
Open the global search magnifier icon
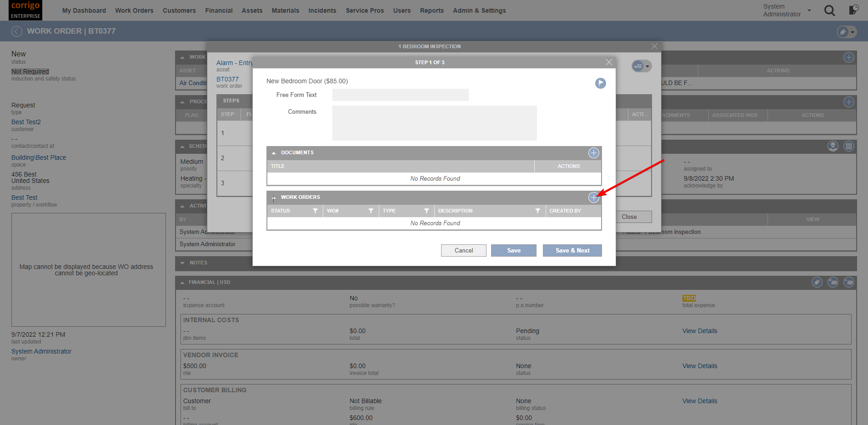[x=829, y=10]
